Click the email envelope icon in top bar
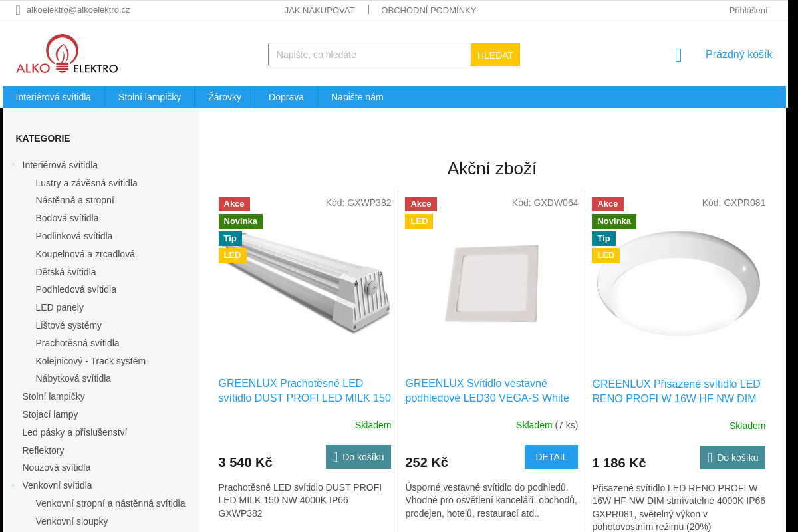Screen dimensions: 798x532 click(18, 10)
